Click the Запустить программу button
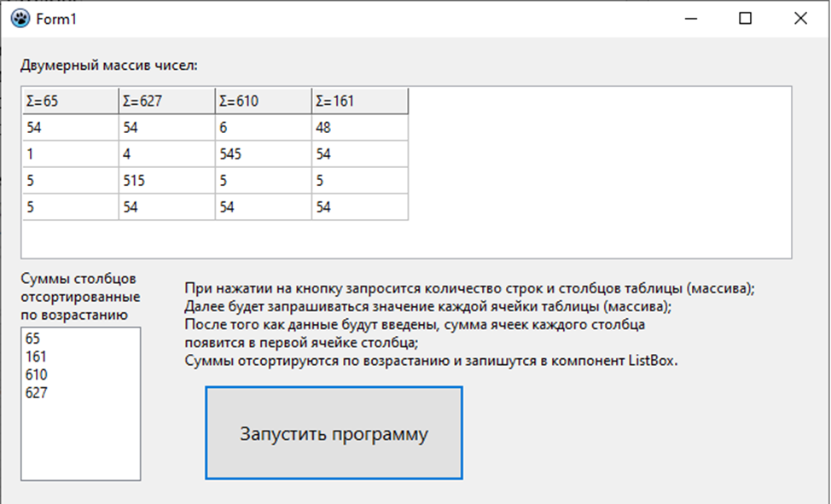This screenshot has width=831, height=504. 334,433
